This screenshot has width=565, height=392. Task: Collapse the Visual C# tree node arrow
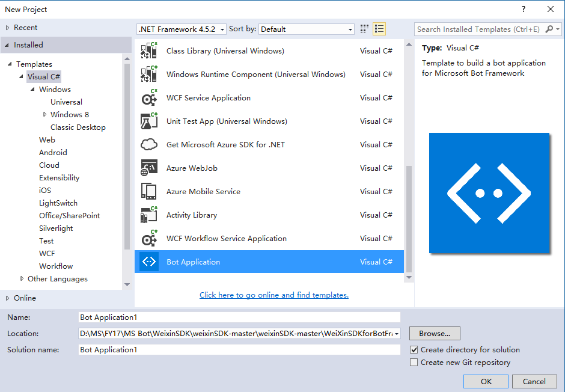[21, 76]
